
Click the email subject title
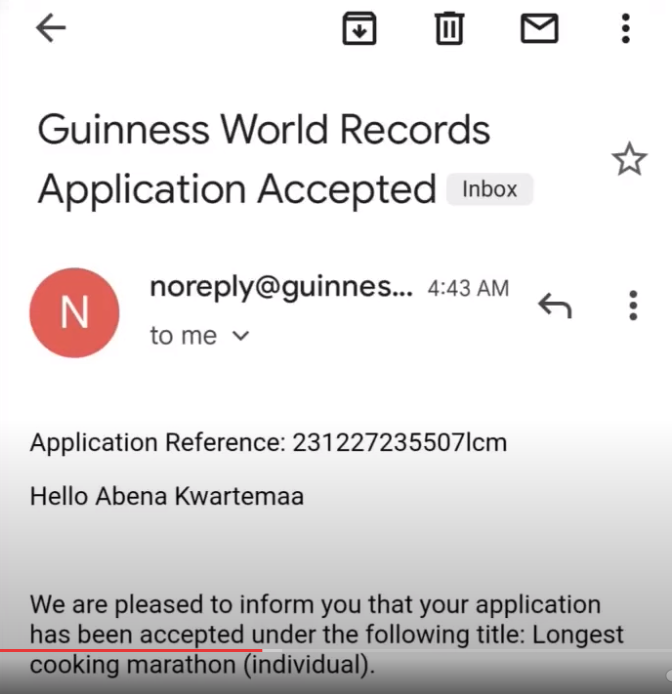point(264,159)
